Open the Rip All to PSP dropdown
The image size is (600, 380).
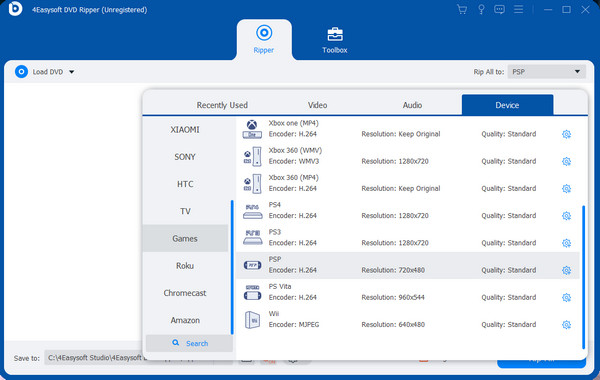(x=546, y=72)
